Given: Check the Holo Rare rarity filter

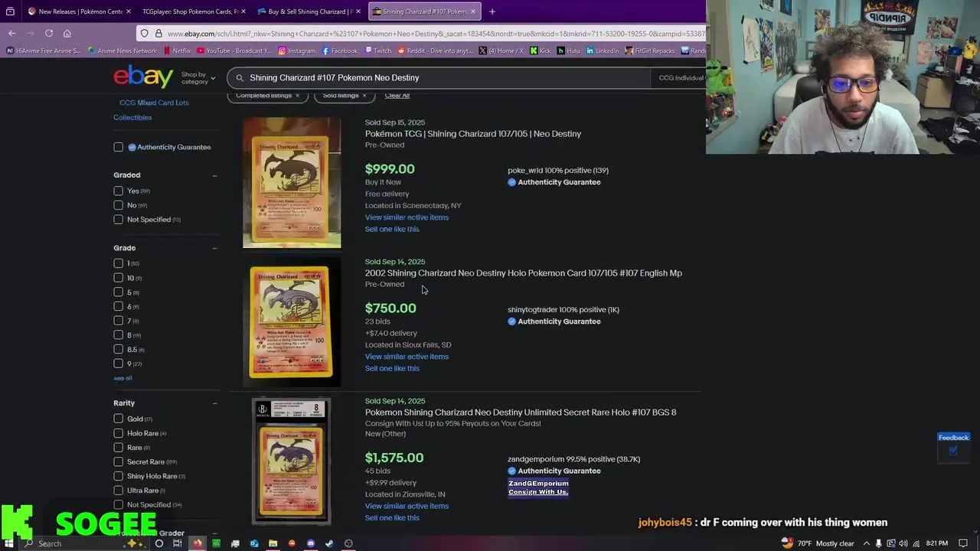Looking at the screenshot, I should [118, 433].
